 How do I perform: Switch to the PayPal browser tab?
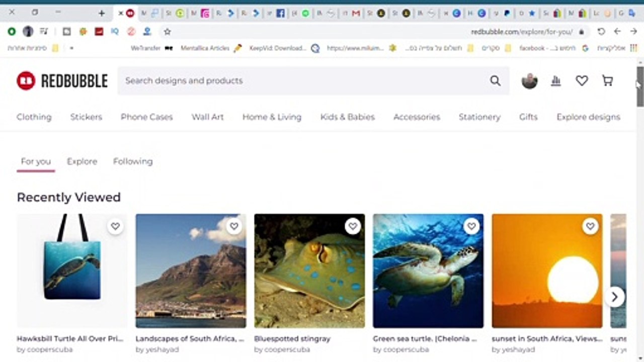(507, 14)
